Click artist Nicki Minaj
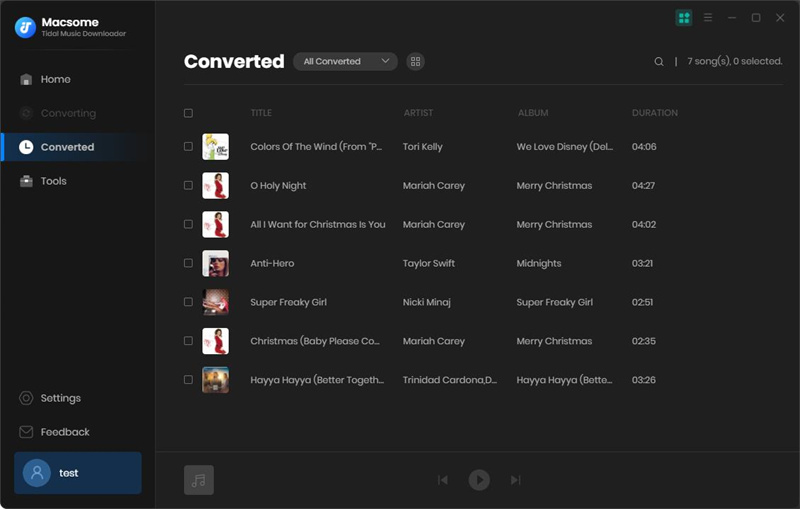The width and height of the screenshot is (800, 509). 427,302
